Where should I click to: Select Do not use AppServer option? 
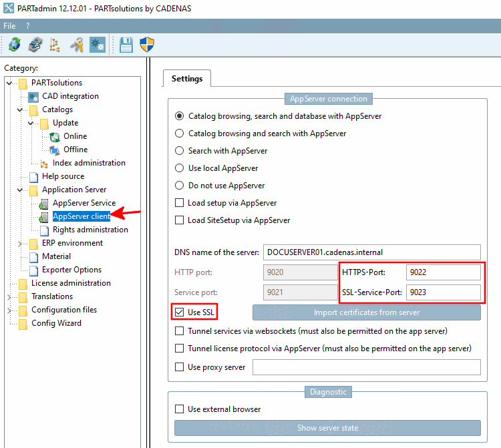point(179,185)
